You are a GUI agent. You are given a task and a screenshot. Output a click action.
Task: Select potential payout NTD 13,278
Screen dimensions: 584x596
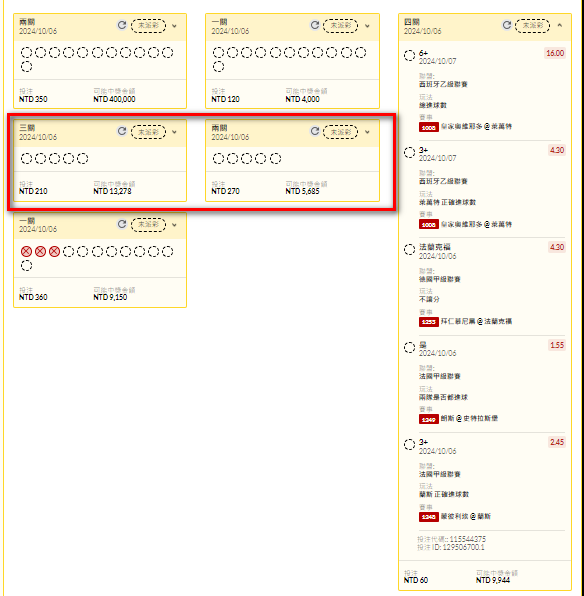pyautogui.click(x=113, y=191)
